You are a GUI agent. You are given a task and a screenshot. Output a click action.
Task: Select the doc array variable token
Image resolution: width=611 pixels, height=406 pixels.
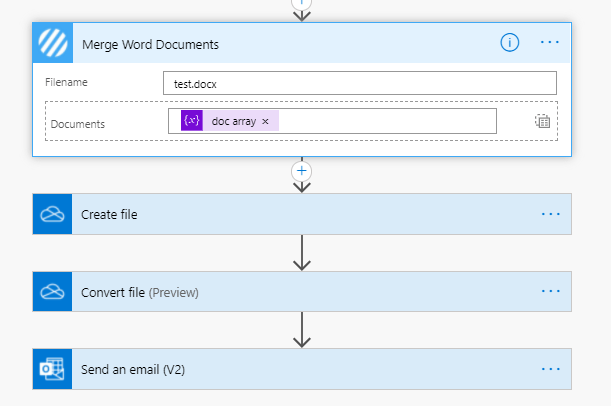tap(233, 121)
